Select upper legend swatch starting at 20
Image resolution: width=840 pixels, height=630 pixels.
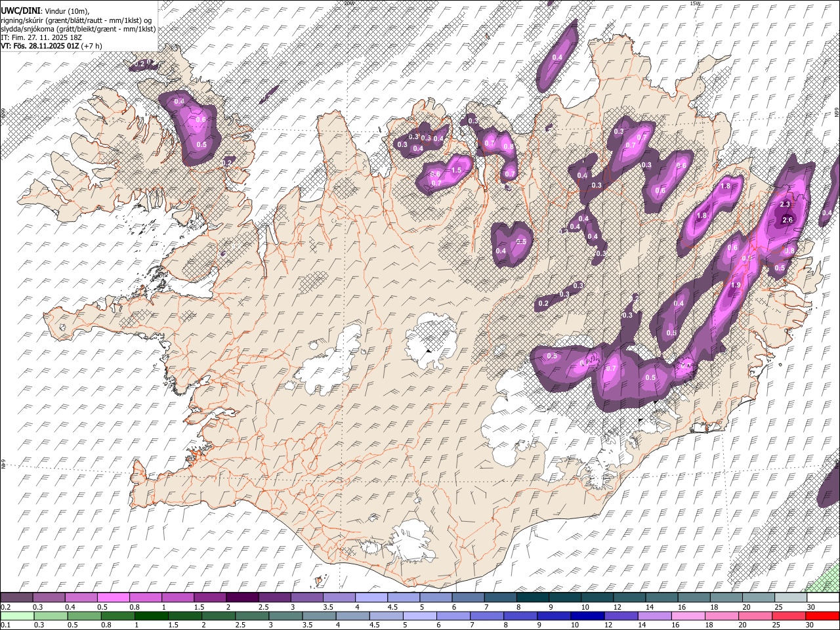tap(758, 597)
